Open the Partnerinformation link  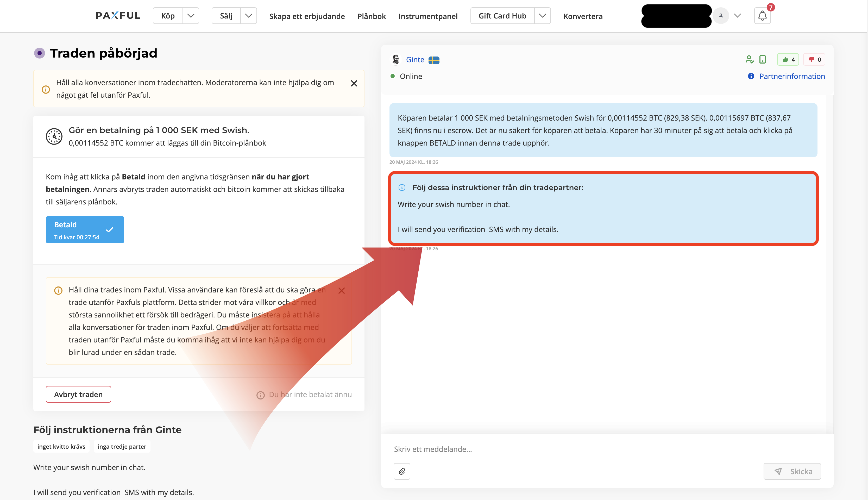tap(791, 76)
